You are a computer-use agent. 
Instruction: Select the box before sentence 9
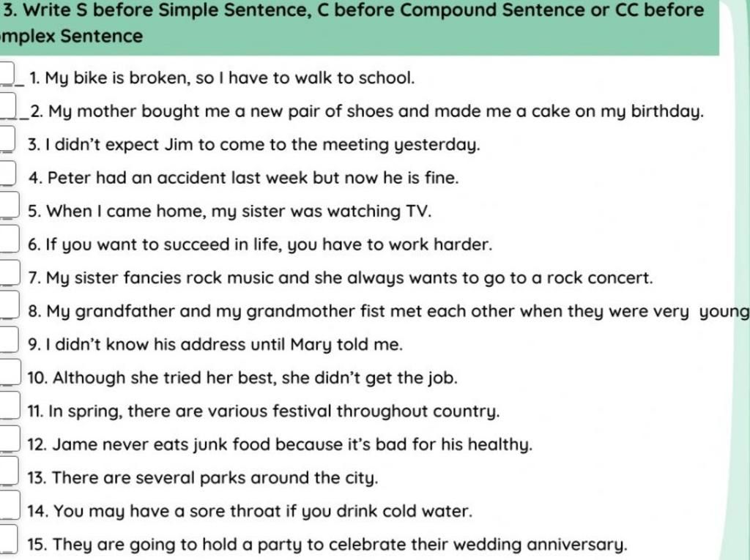[9, 339]
